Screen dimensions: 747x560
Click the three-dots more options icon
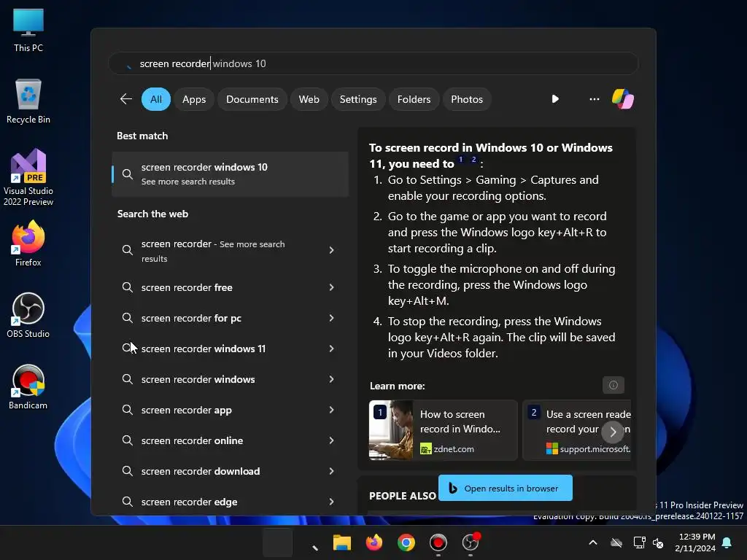(594, 99)
